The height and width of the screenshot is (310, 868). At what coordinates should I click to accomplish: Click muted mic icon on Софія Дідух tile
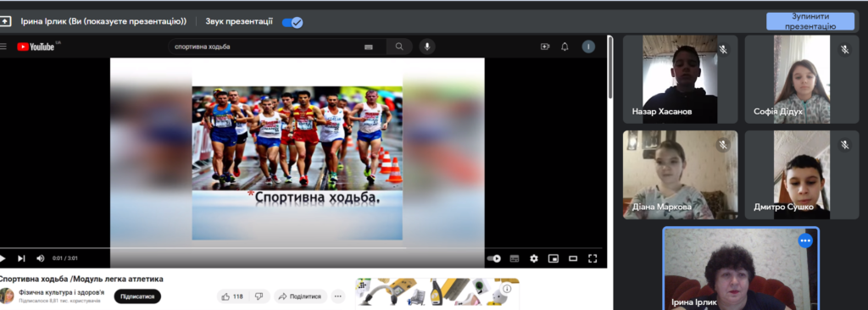point(844,49)
